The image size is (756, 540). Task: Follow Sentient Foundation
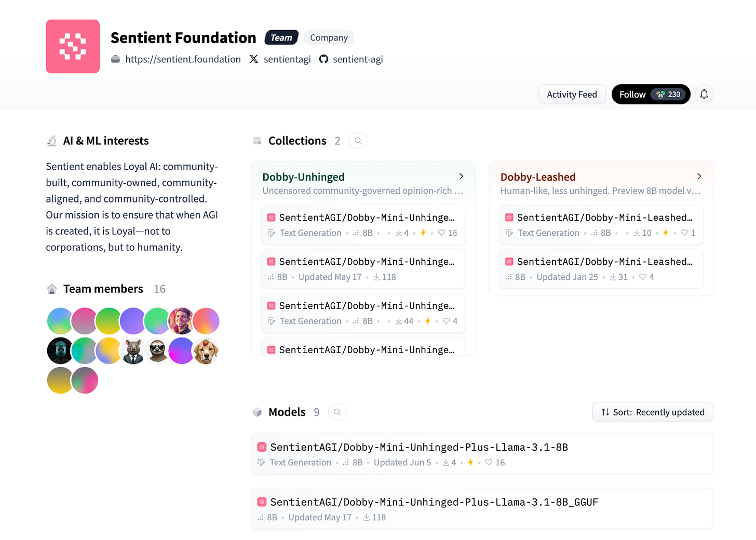651,95
